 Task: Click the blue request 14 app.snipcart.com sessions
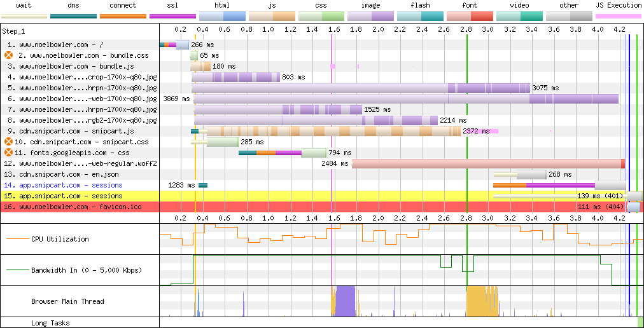coord(63,185)
